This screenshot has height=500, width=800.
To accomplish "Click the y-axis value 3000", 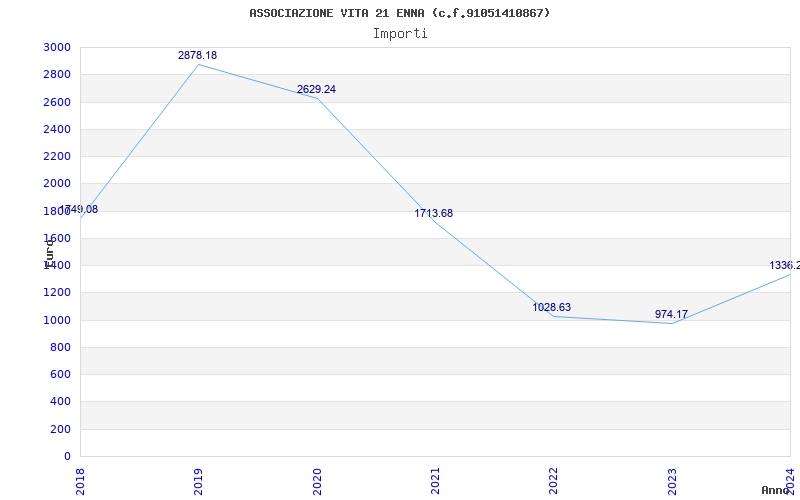I will [57, 47].
